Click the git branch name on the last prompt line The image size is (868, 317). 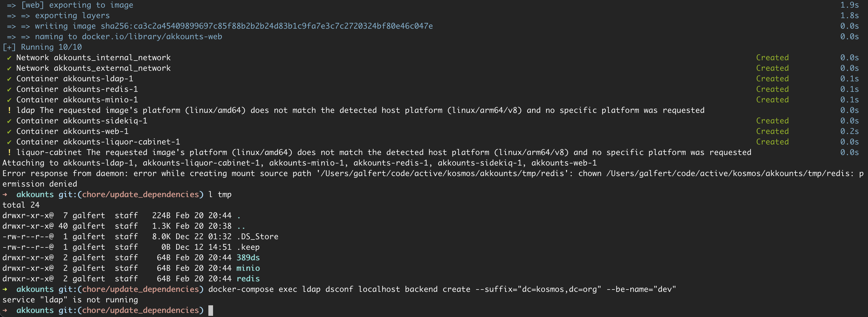(x=140, y=310)
